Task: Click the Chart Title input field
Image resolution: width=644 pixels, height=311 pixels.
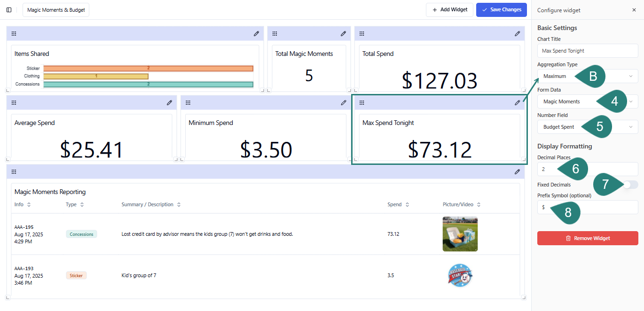Action: pos(587,51)
